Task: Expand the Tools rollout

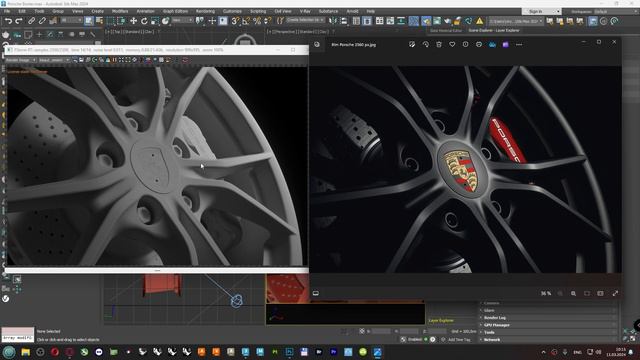Action: [x=548, y=332]
